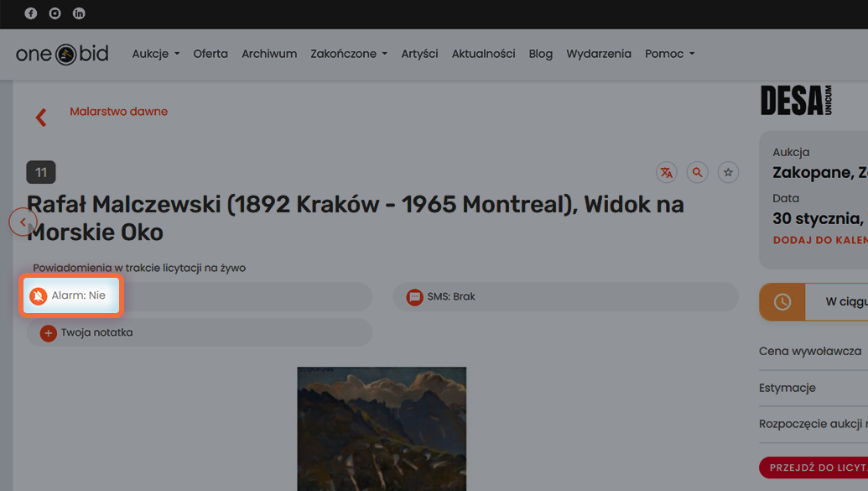Expand the Aukcje dropdown menu
868x491 pixels.
155,54
